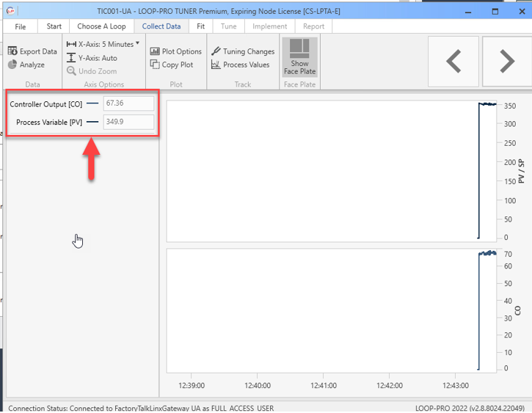Click the CO lower plot area
This screenshot has height=413, width=532.
332,310
